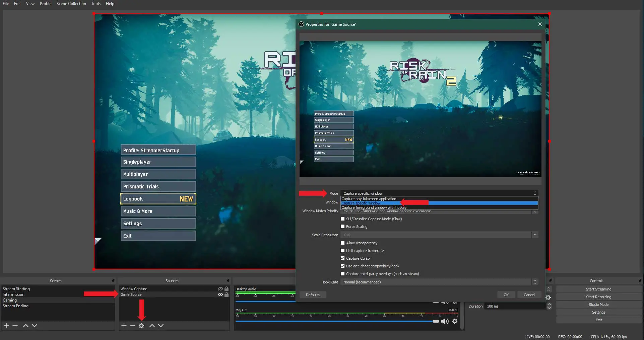The image size is (644, 340).
Task: Hide the Game Source with eye icon
Action: click(x=220, y=294)
